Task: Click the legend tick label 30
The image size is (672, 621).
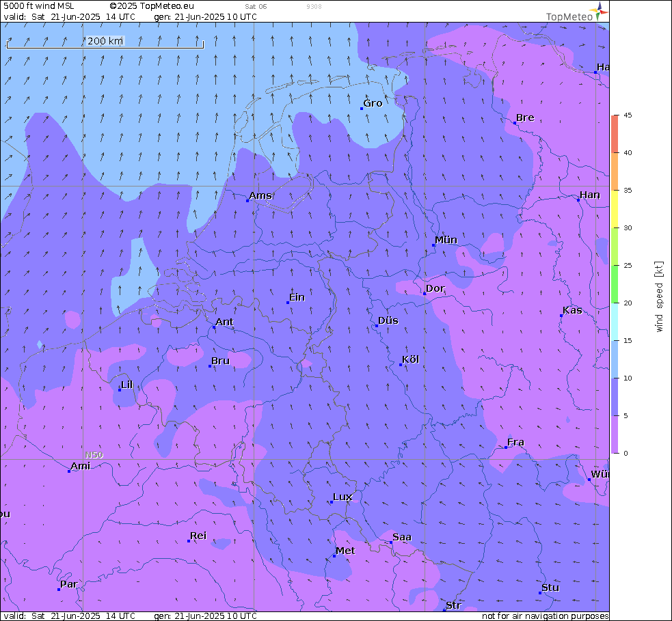Action: (x=628, y=228)
